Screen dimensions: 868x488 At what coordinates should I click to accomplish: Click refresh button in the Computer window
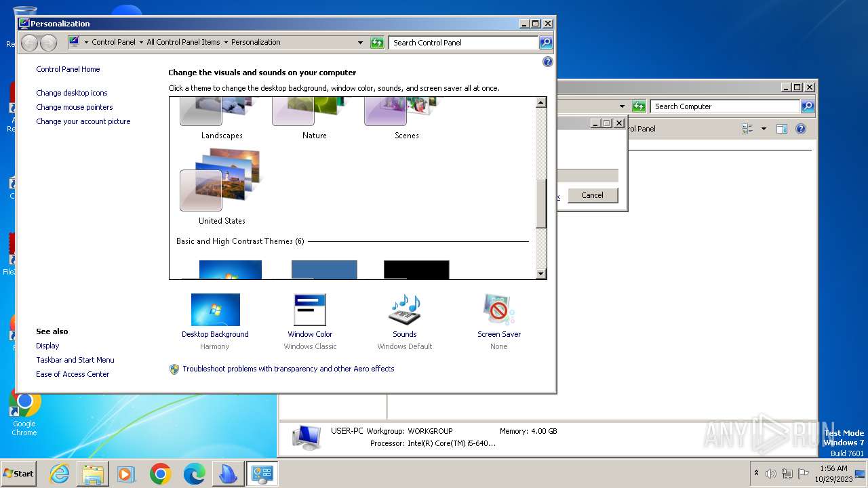639,106
